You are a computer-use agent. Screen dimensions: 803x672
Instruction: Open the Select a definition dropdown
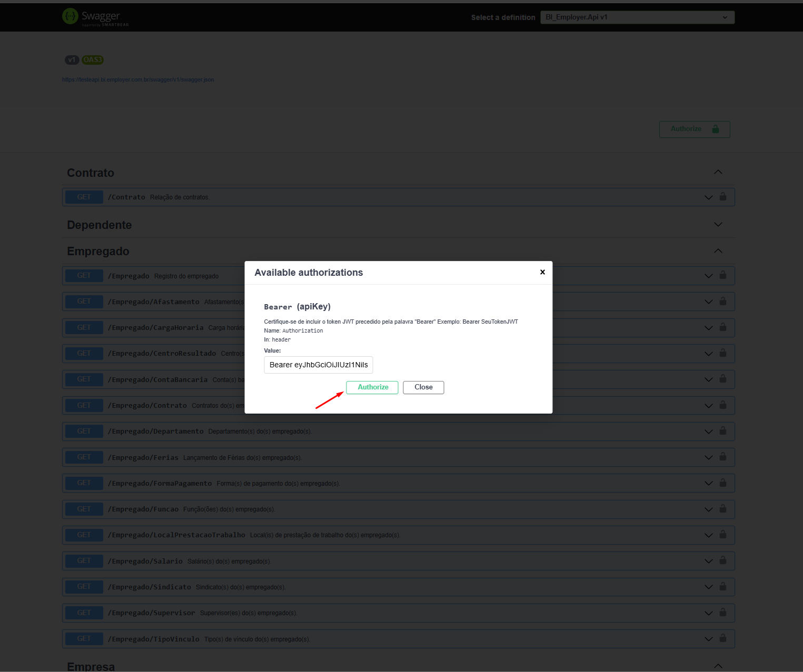pos(637,17)
